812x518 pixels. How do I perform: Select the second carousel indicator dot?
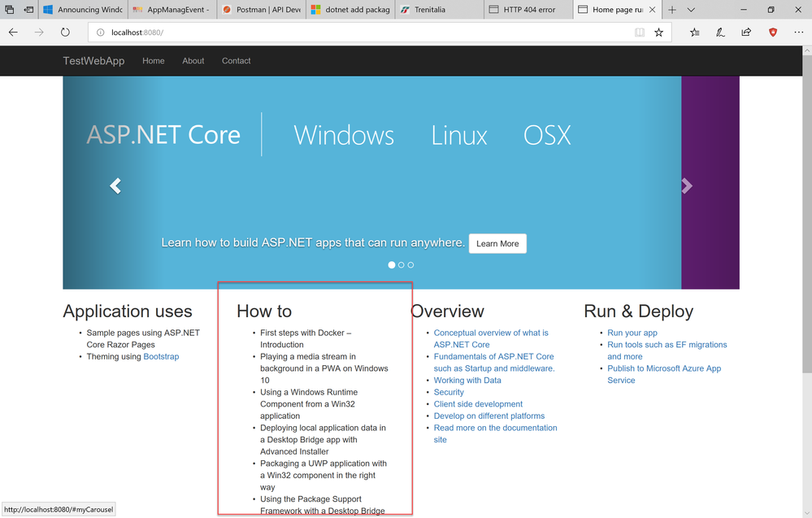coord(402,265)
